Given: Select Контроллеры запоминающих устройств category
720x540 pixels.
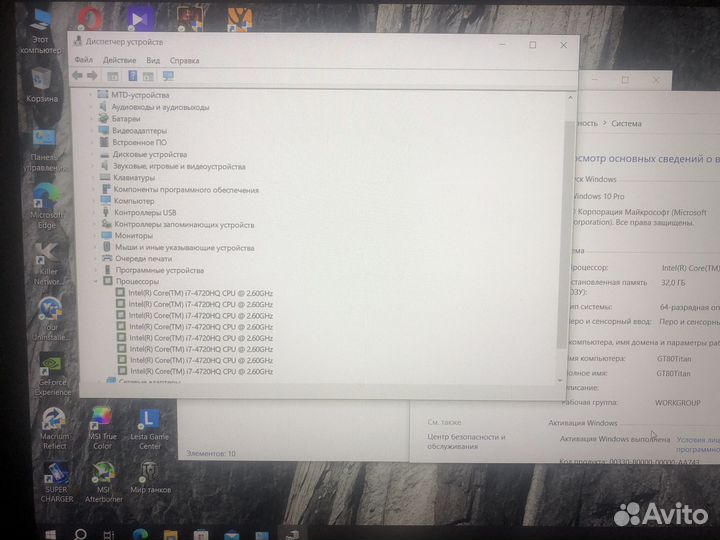Looking at the screenshot, I should (184, 225).
